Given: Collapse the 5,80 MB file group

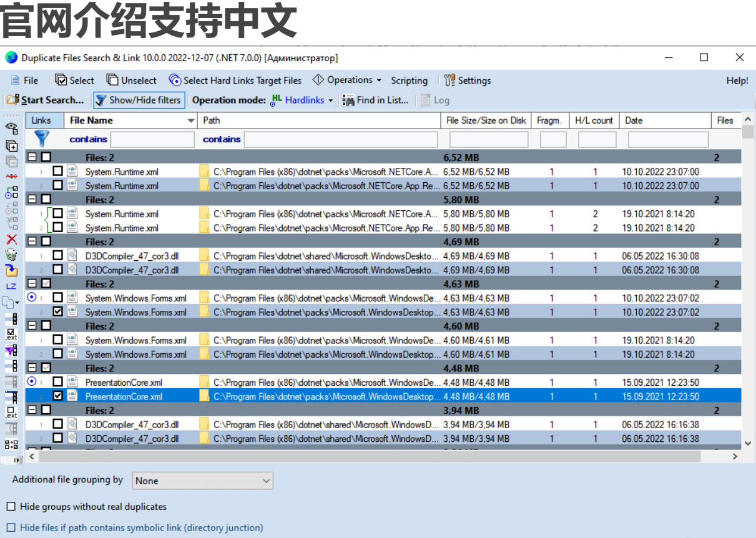Looking at the screenshot, I should click(32, 200).
